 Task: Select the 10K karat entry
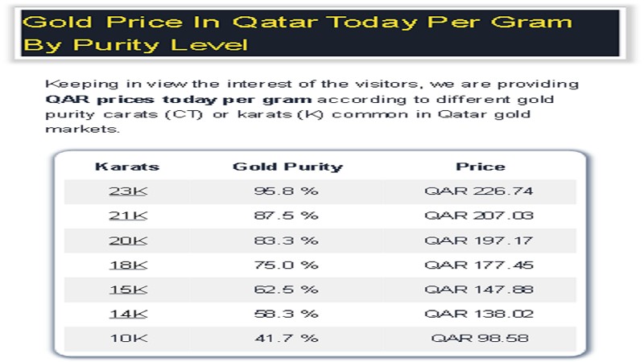(127, 338)
